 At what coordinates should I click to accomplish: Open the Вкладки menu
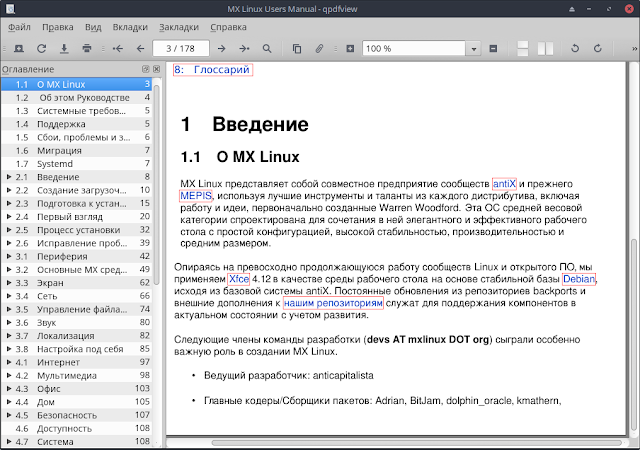click(x=130, y=27)
